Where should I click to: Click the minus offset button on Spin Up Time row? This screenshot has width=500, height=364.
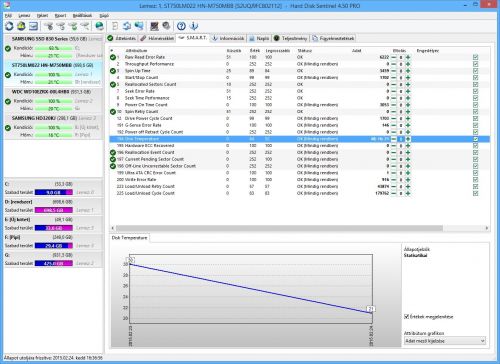pyautogui.click(x=394, y=71)
